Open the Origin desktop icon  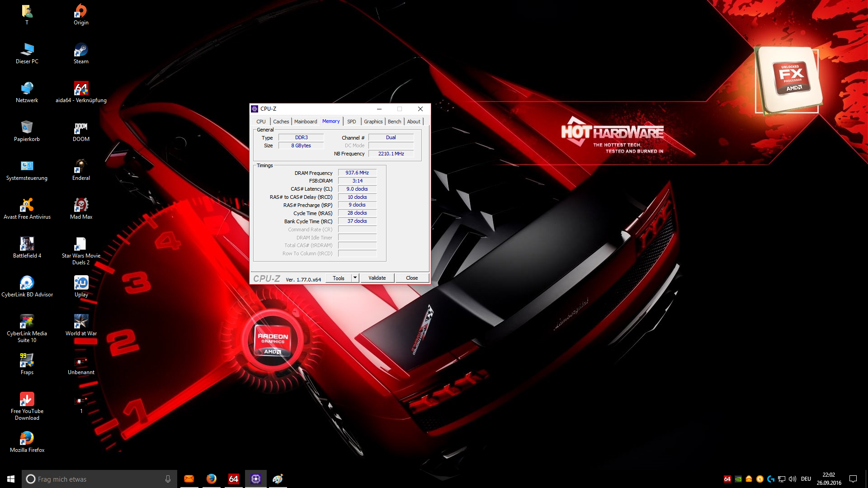81,12
